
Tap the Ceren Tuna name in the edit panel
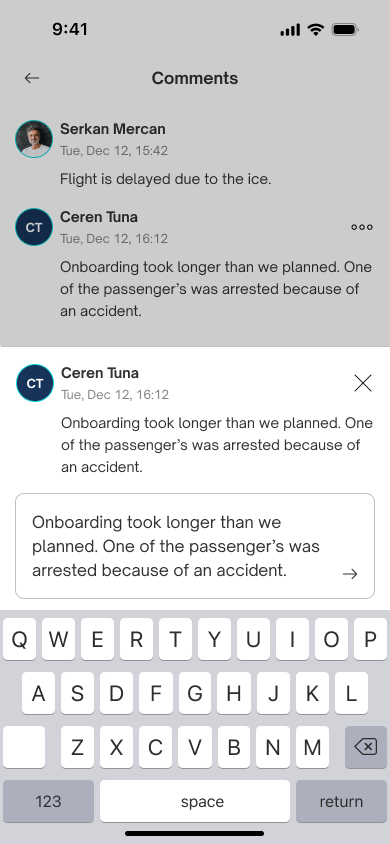pos(100,373)
